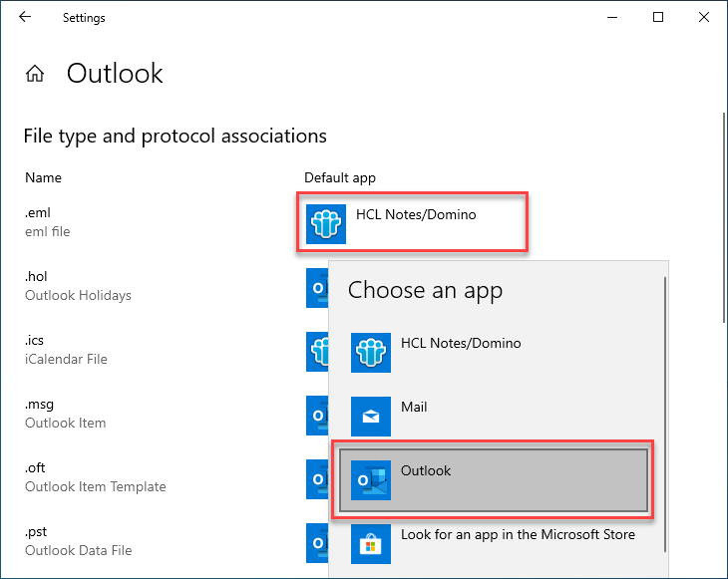Viewport: 728px width, 579px height.
Task: Click the Name column header
Action: coord(43,177)
